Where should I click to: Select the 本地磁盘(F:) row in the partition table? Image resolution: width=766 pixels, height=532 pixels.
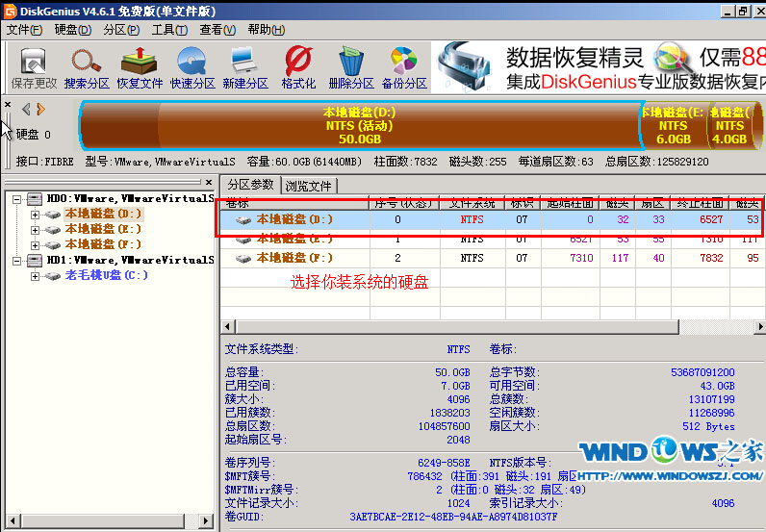click(294, 258)
